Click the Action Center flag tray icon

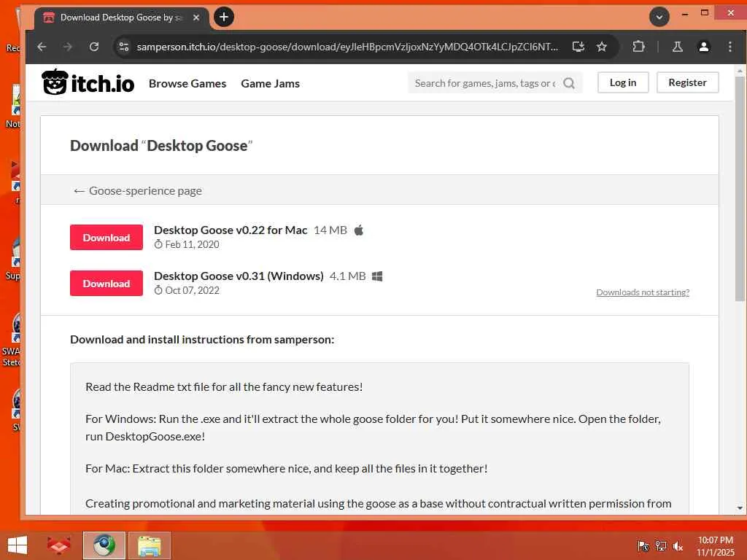pyautogui.click(x=643, y=545)
